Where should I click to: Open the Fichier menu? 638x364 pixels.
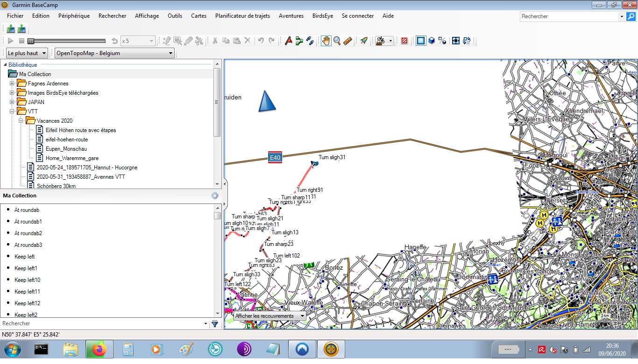click(15, 16)
